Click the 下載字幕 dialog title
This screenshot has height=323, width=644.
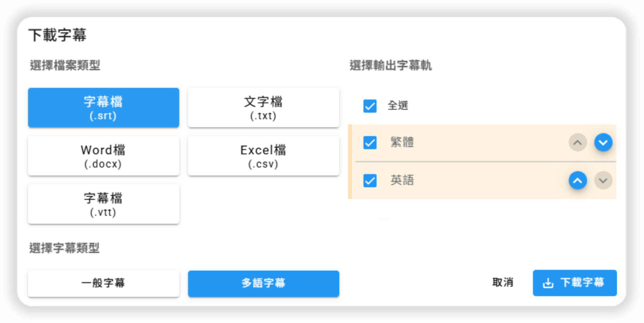[x=58, y=35]
